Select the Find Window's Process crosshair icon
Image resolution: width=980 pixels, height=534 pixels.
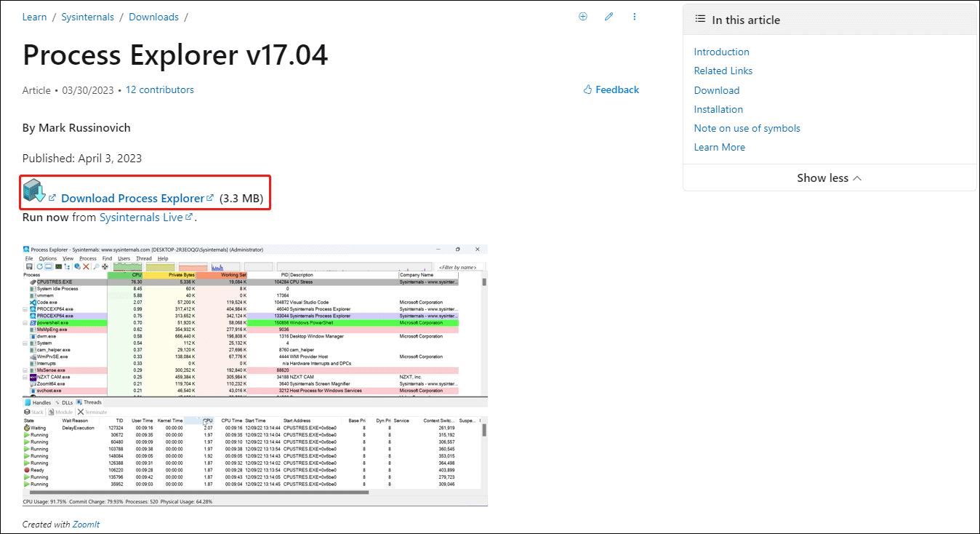[x=104, y=266]
